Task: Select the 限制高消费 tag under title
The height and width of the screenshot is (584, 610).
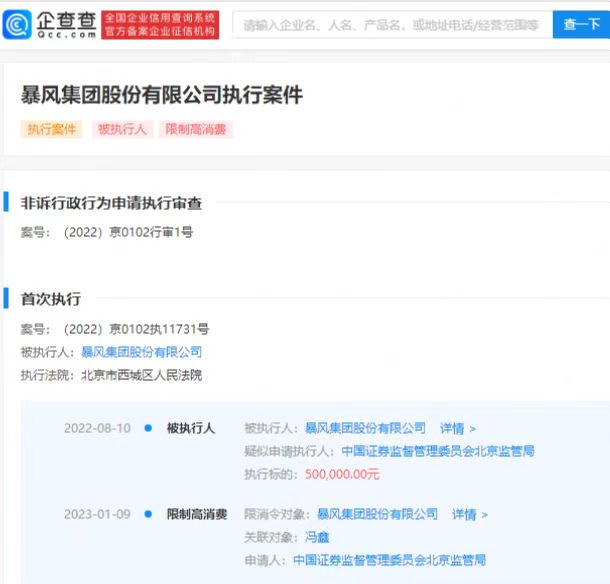Action: tap(196, 129)
